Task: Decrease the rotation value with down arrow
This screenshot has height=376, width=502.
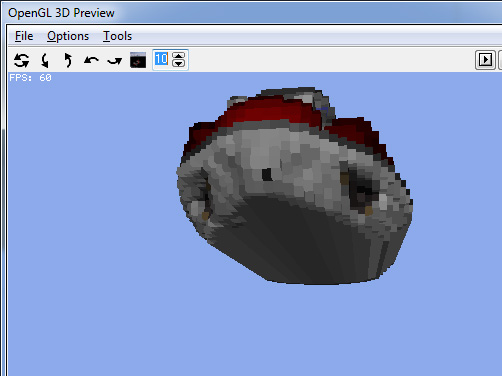Action: pos(179,63)
